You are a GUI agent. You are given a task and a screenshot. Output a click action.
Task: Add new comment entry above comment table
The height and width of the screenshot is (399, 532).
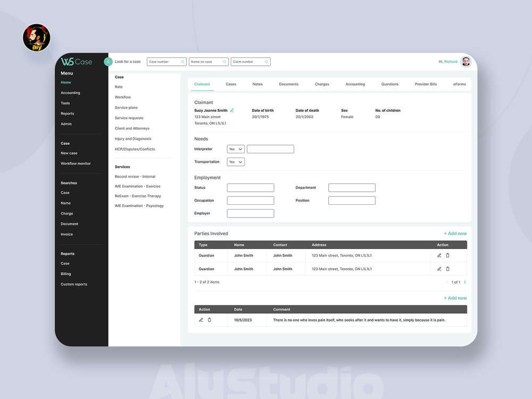455,298
